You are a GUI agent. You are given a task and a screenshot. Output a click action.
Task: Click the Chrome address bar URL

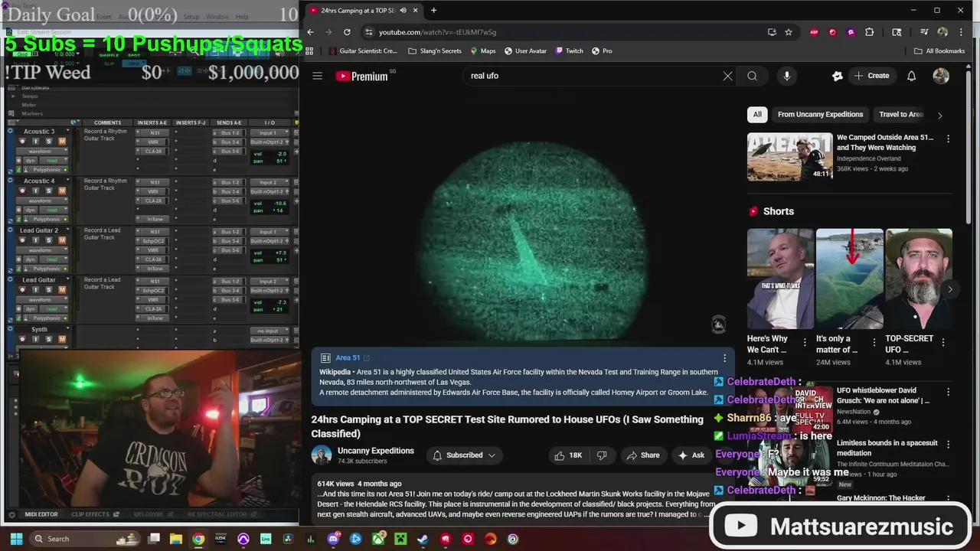coord(437,32)
